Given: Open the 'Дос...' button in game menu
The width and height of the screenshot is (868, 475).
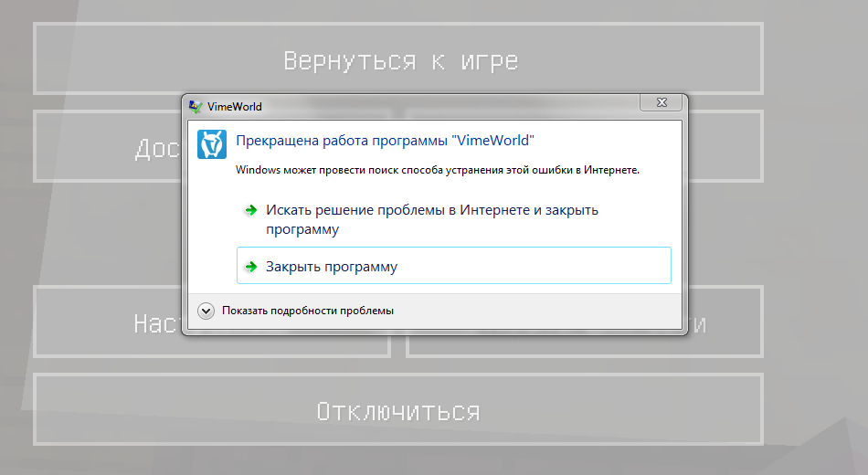Looking at the screenshot, I should pyautogui.click(x=109, y=147).
